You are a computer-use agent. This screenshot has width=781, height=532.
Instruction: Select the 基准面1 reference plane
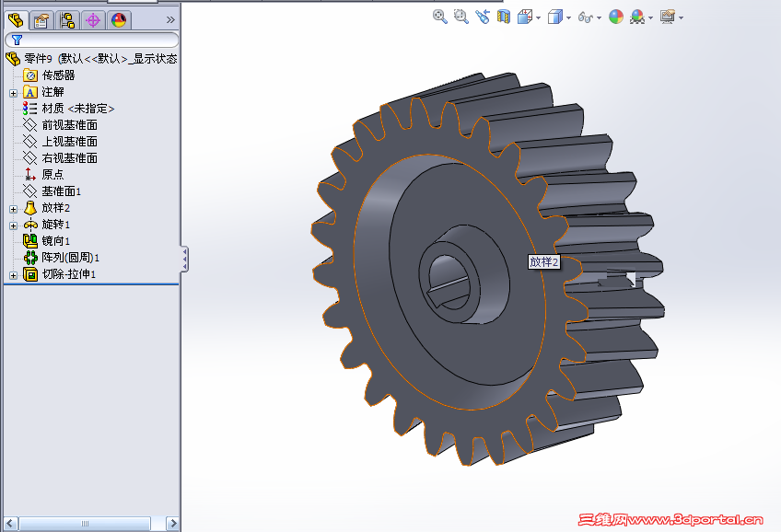point(62,191)
